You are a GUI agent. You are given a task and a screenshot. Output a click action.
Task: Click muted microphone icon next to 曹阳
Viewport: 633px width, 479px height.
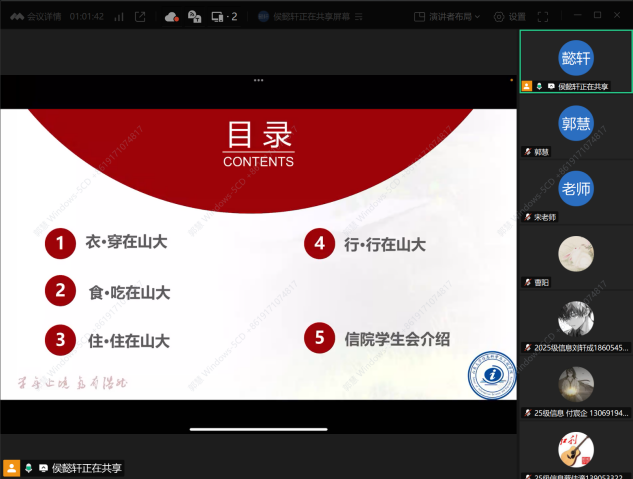(528, 283)
